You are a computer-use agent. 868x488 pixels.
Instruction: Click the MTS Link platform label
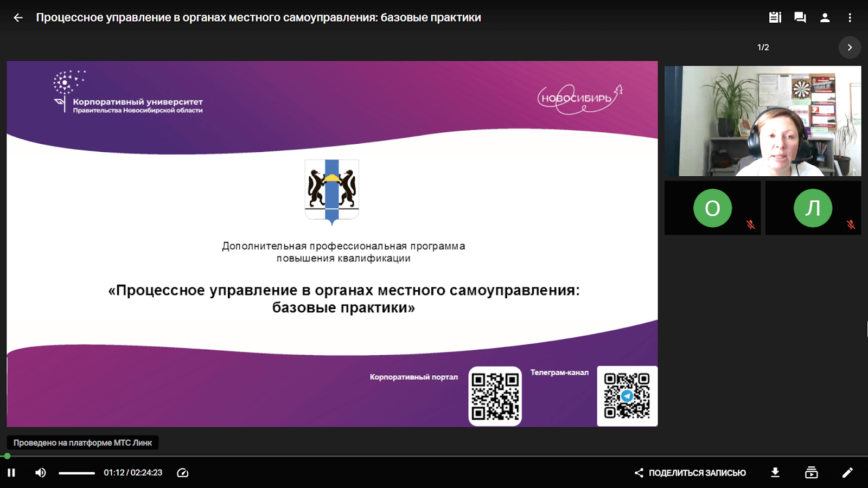tap(82, 443)
